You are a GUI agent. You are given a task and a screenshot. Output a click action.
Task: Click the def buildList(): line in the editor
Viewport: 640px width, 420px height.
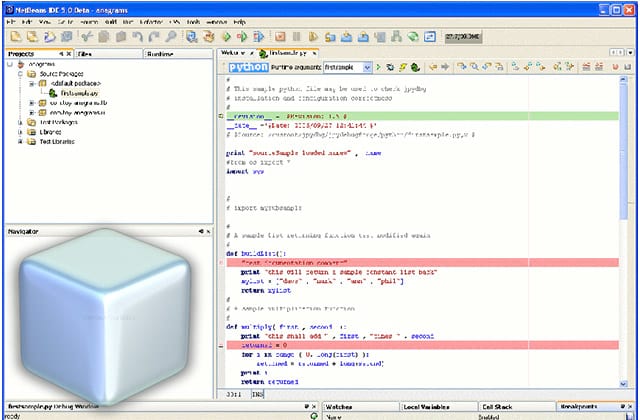pyautogui.click(x=256, y=253)
